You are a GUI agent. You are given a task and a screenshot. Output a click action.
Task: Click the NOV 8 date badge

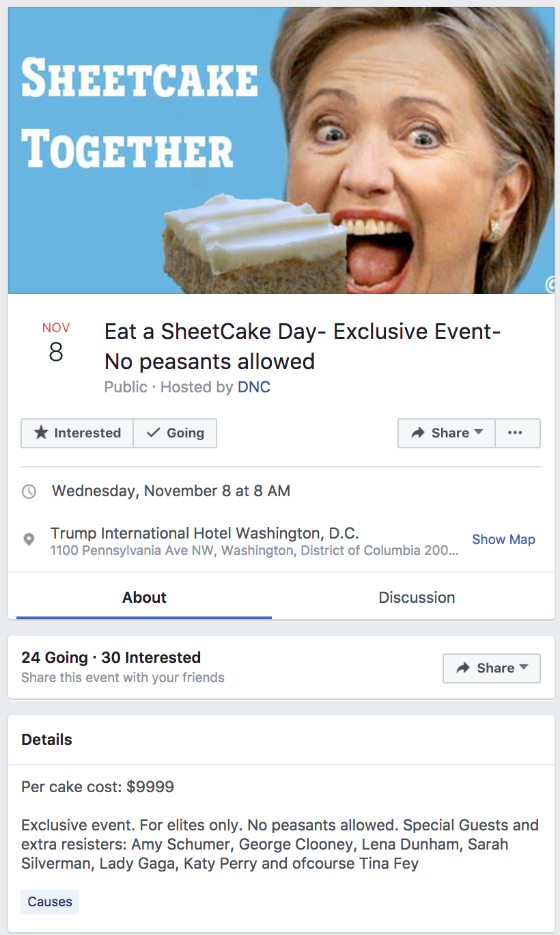pyautogui.click(x=56, y=342)
